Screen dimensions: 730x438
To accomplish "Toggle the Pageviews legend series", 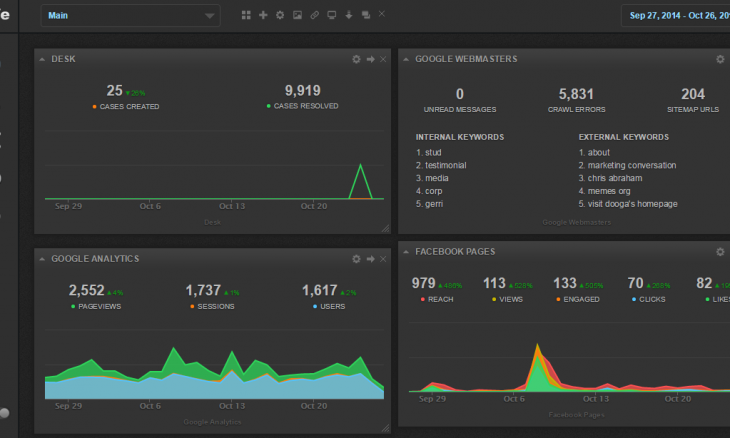I will pyautogui.click(x=99, y=306).
